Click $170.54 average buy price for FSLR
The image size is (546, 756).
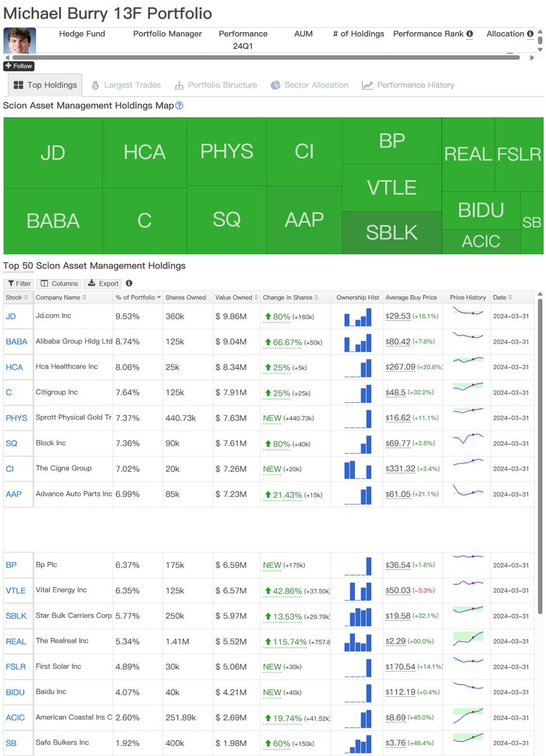[400, 667]
